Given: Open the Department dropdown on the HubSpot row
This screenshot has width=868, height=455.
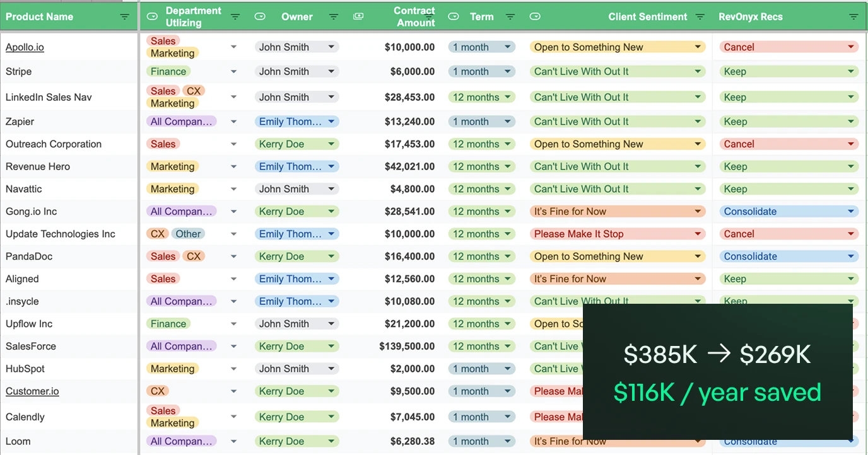Looking at the screenshot, I should [x=233, y=368].
